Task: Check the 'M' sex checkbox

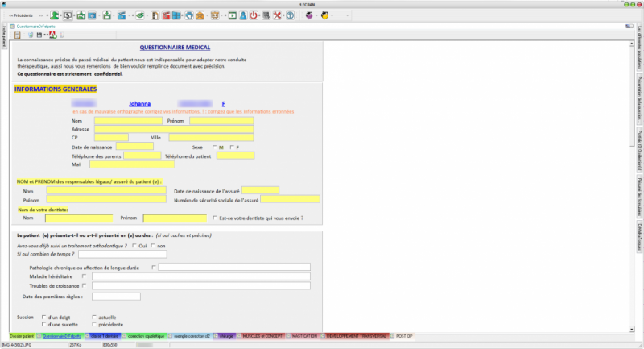Action: pyautogui.click(x=214, y=147)
